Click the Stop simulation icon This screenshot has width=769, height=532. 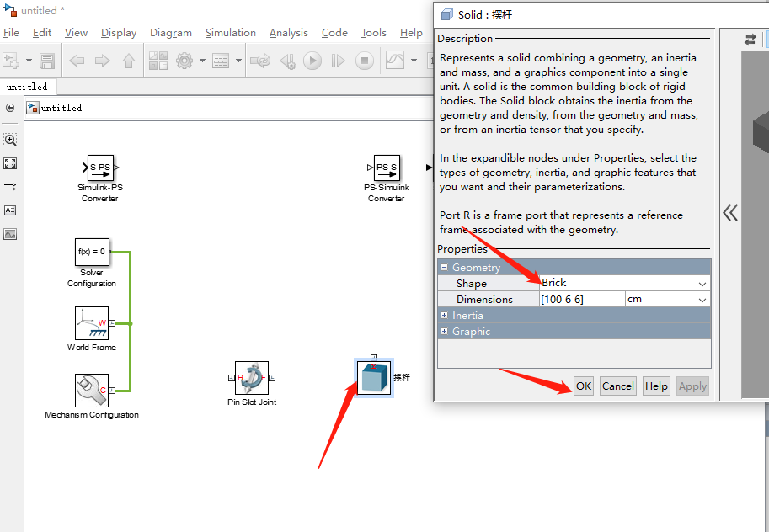coord(365,60)
